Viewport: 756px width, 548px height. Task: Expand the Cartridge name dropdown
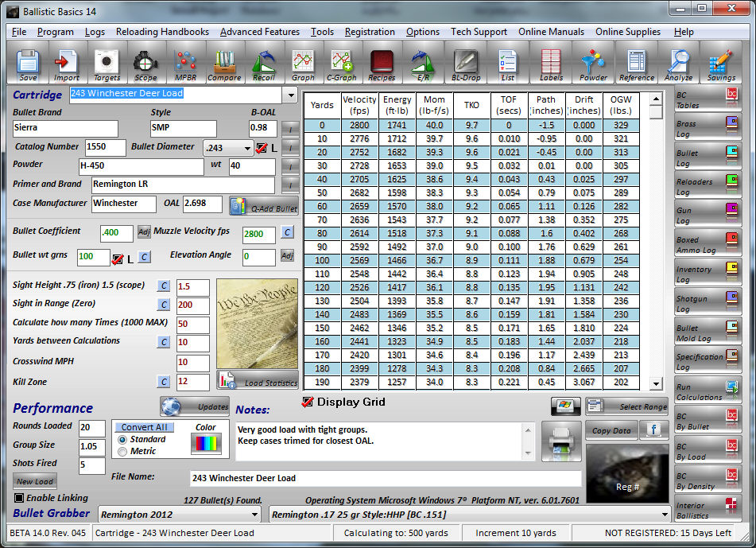click(x=289, y=95)
